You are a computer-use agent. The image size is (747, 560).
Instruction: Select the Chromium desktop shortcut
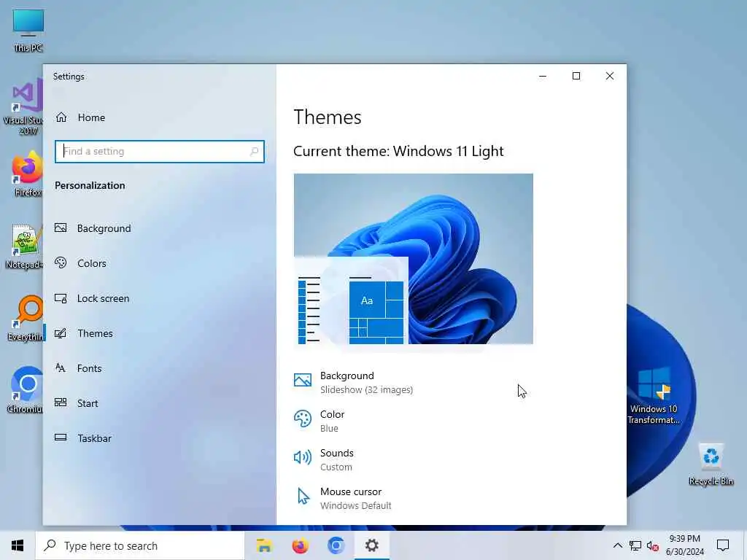[26, 389]
